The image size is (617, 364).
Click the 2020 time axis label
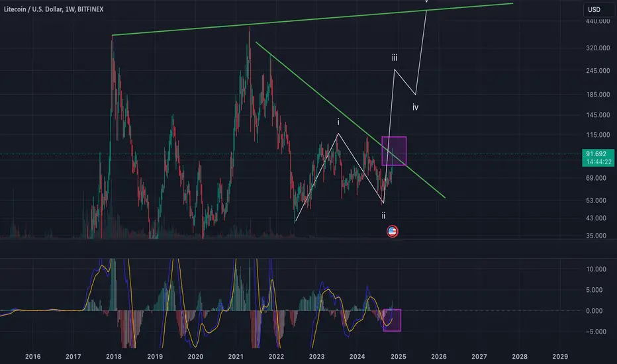195,357
